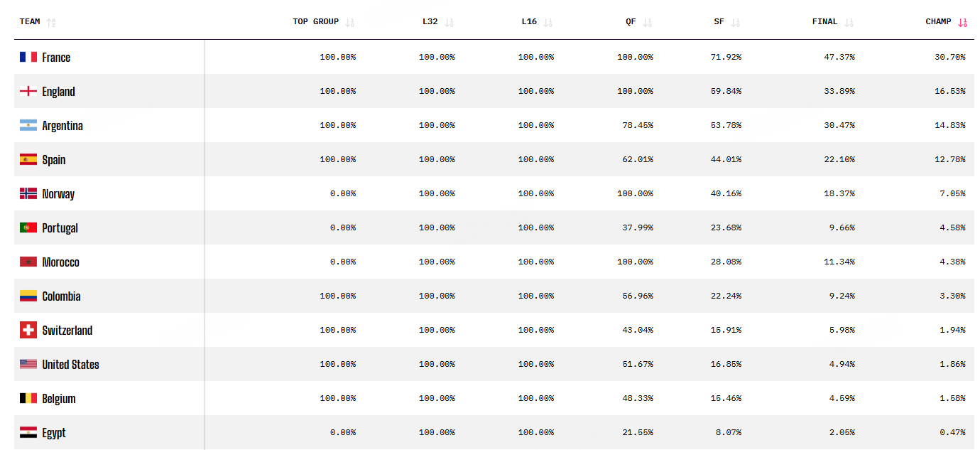Image resolution: width=980 pixels, height=450 pixels.
Task: Click the Norway flag icon
Action: (x=28, y=193)
